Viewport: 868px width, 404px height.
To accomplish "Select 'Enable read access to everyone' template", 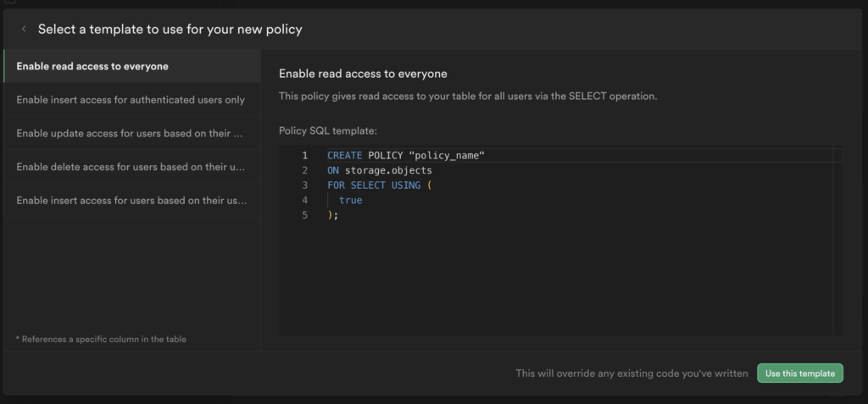I will [x=92, y=66].
